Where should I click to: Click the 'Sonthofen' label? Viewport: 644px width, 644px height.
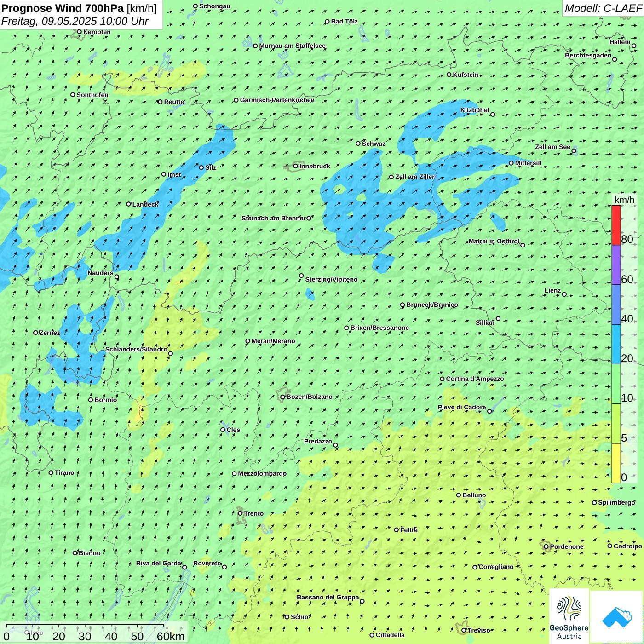coord(92,95)
